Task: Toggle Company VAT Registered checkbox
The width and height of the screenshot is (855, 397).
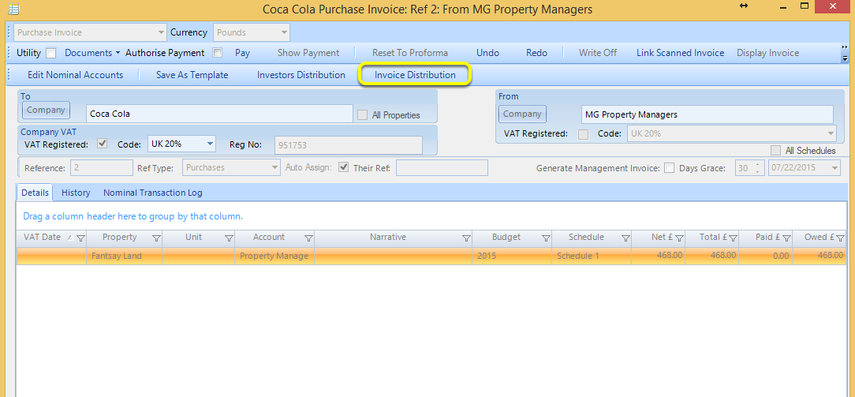Action: tap(102, 144)
